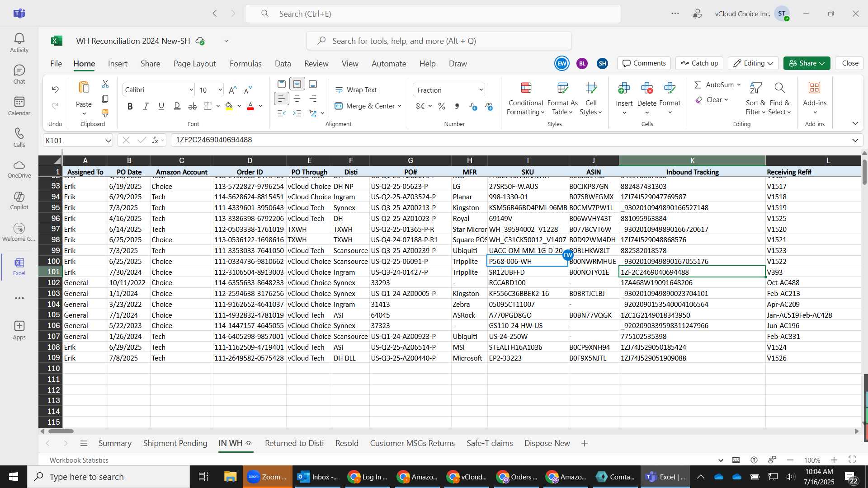The image size is (868, 488).
Task: Select cell with SKU SR12UBFFD
Action: pyautogui.click(x=527, y=272)
